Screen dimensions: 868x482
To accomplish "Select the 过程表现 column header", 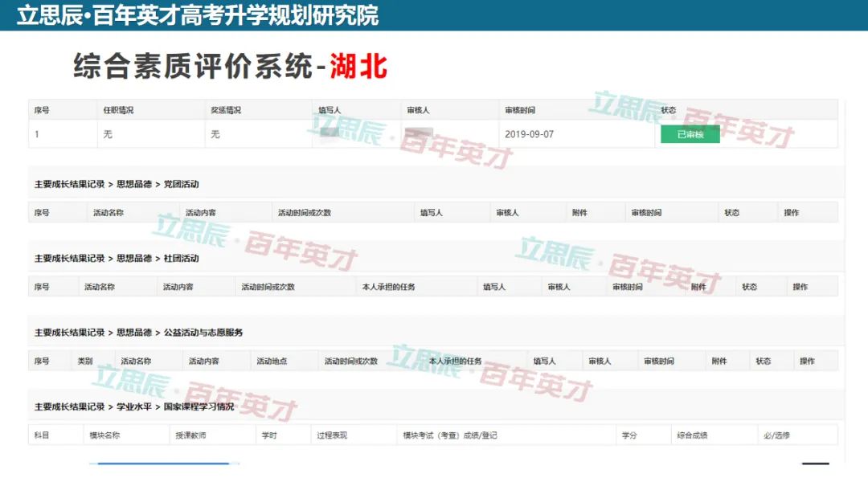I will click(x=332, y=435).
